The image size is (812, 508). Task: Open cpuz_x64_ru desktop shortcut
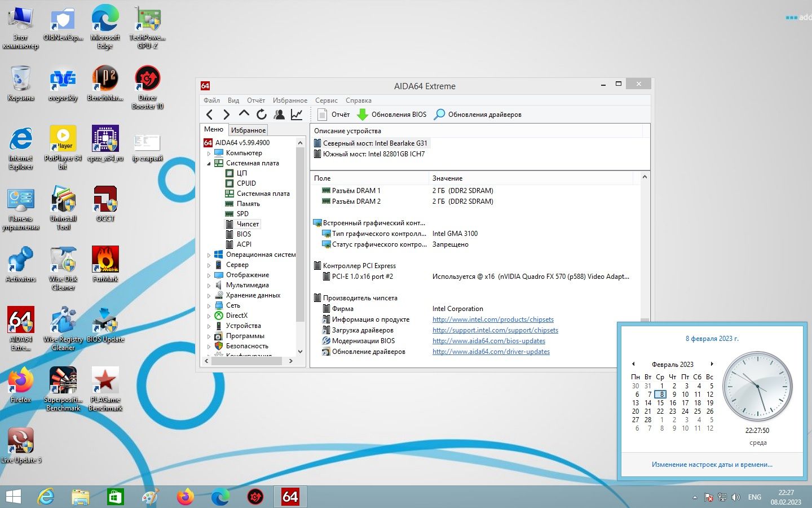tap(105, 143)
